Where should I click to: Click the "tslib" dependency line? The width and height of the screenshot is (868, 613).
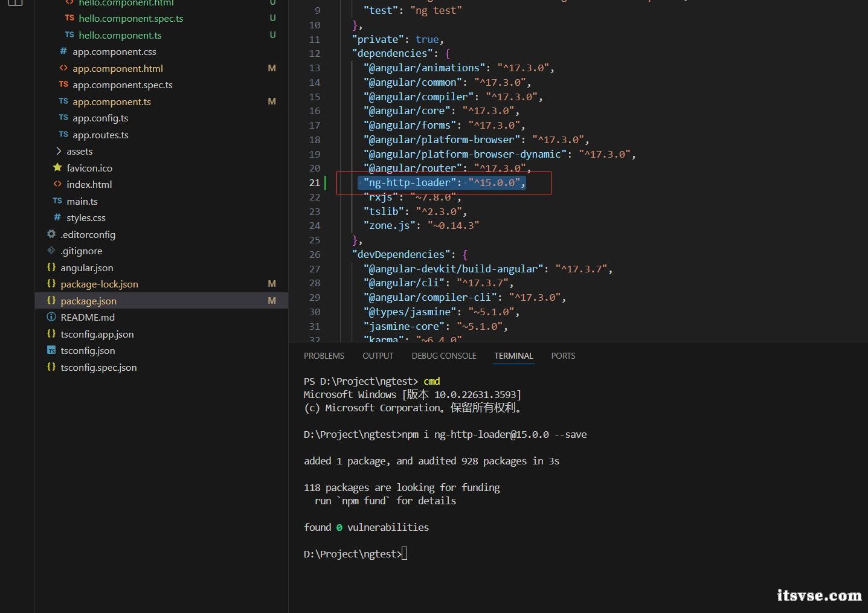[x=416, y=211]
